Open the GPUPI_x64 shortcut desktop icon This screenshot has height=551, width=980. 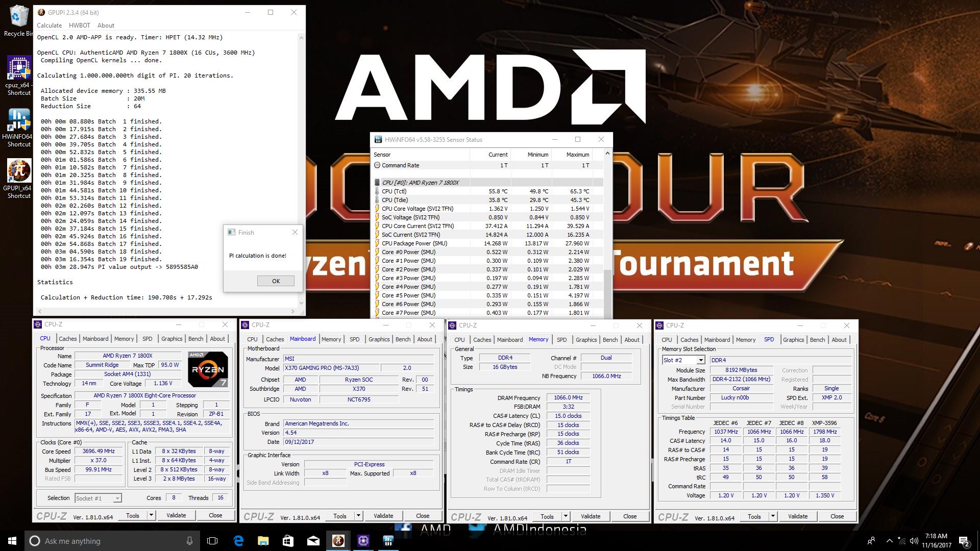pos(19,179)
